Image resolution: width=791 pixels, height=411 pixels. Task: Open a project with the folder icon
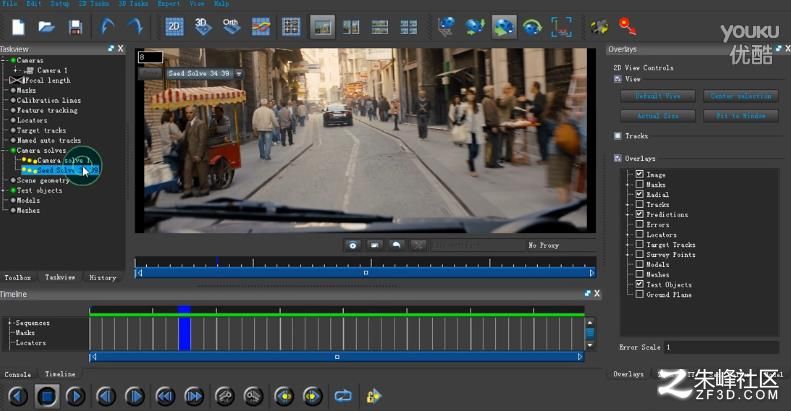(46, 27)
